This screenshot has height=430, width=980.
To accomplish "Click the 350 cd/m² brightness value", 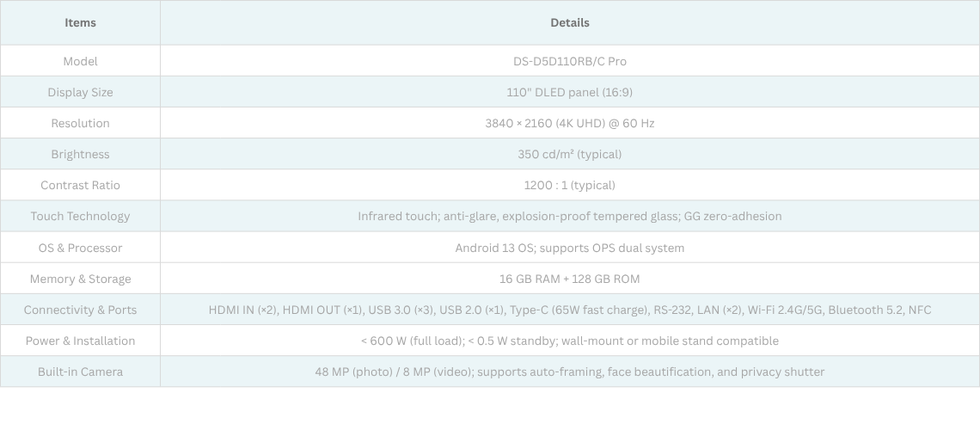I will point(570,154).
